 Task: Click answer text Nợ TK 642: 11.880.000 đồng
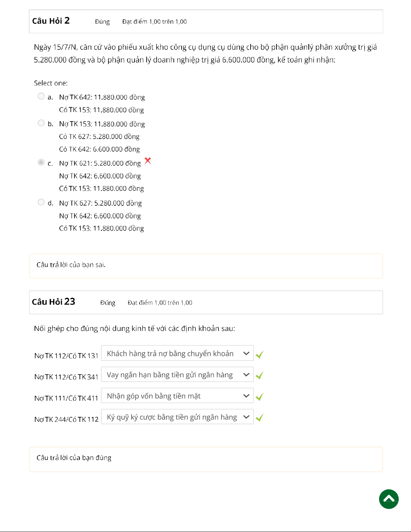102,97
